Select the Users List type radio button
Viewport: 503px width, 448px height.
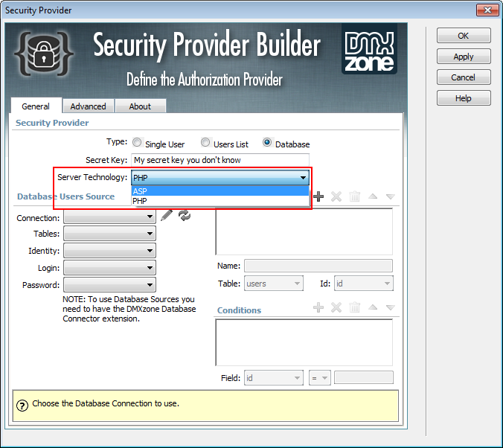tap(205, 142)
